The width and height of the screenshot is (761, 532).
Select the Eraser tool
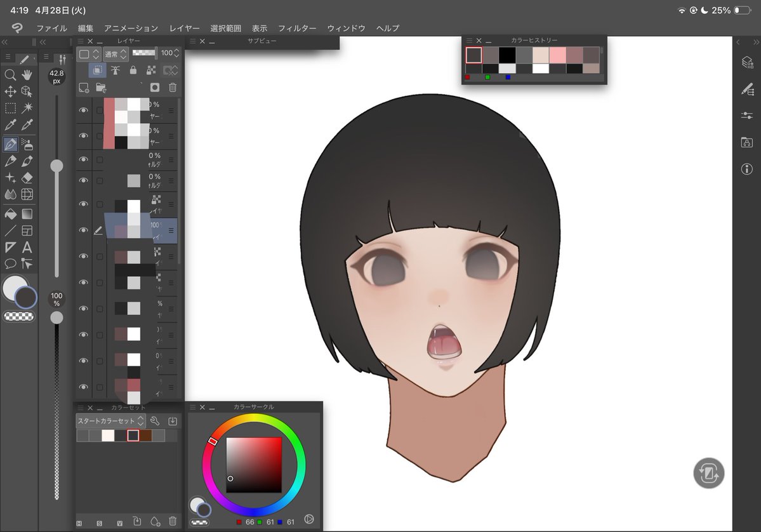pos(27,178)
